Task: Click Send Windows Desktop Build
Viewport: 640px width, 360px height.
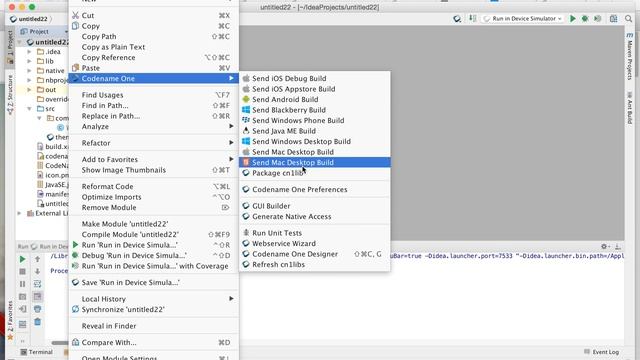Action: 314,142
